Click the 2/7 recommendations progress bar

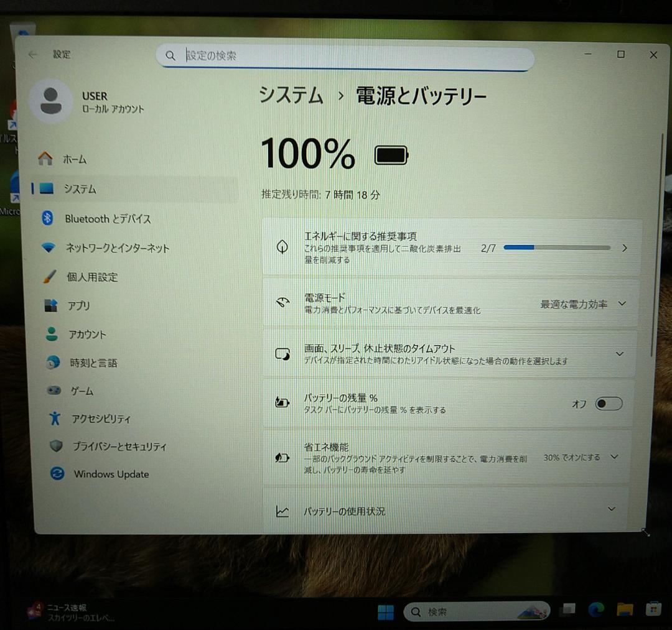pyautogui.click(x=557, y=248)
